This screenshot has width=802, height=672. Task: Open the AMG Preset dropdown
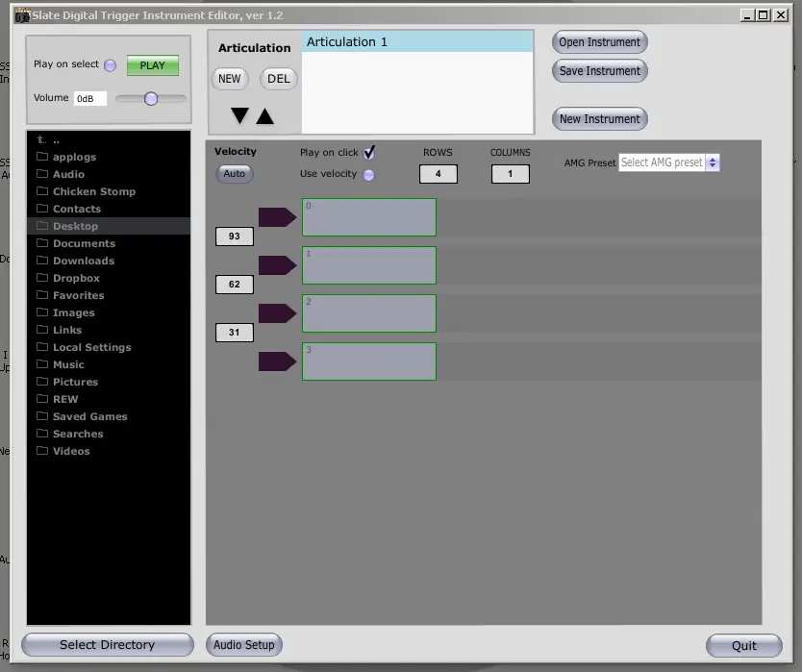pos(668,162)
